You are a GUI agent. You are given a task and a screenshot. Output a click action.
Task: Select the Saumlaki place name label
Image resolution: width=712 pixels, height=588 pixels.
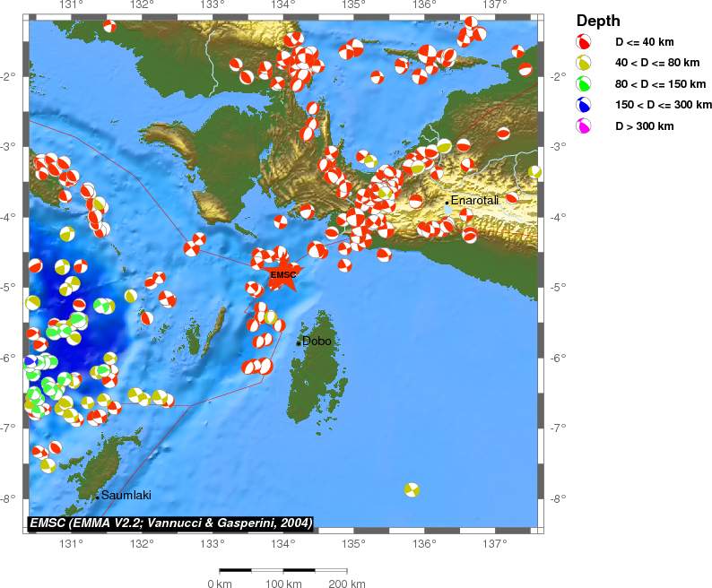coord(126,495)
